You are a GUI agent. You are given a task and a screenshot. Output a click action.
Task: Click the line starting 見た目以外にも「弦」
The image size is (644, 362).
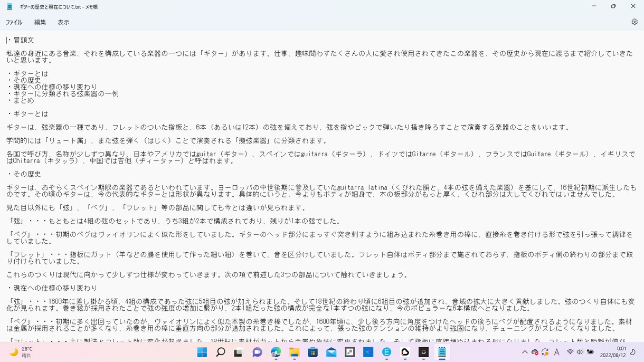(x=157, y=208)
